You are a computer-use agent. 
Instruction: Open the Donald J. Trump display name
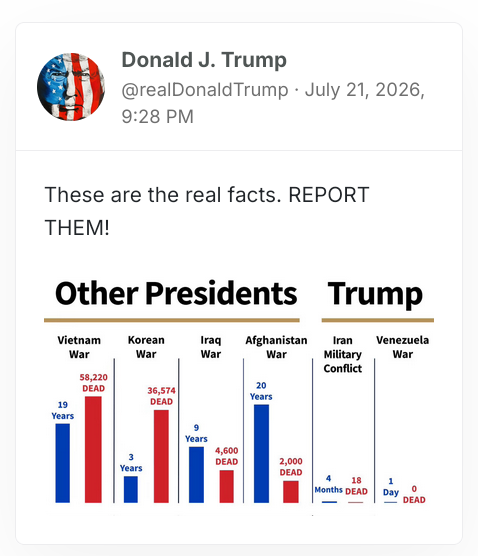click(x=204, y=60)
